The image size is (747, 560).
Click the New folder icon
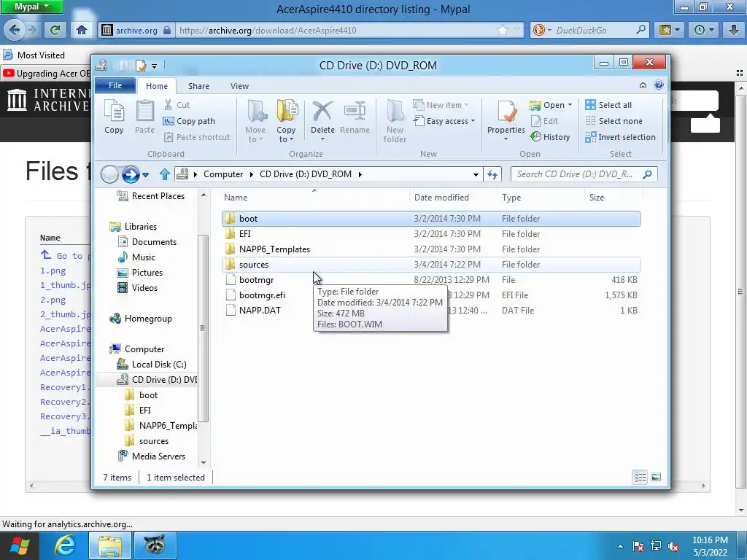395,122
